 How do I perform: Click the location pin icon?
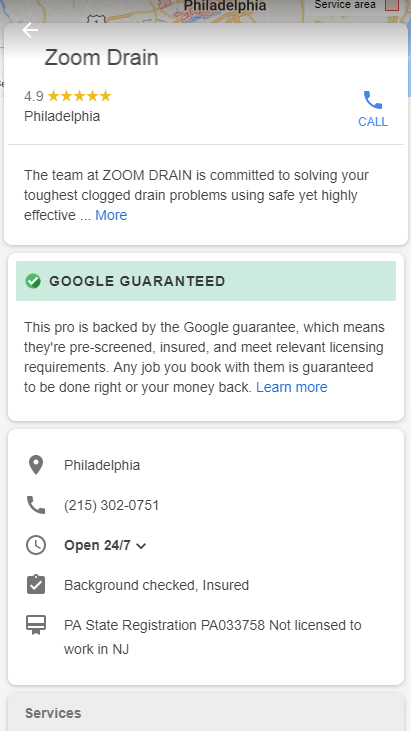(36, 465)
